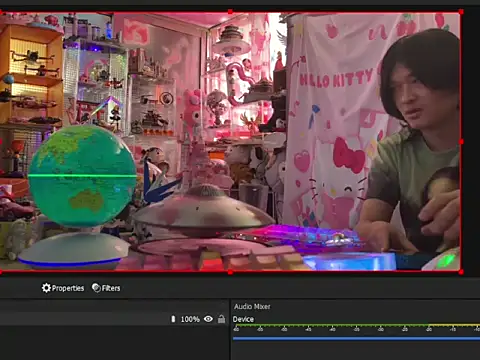The width and height of the screenshot is (480, 360).
Task: Click the Device audio source label
Action: tap(243, 319)
